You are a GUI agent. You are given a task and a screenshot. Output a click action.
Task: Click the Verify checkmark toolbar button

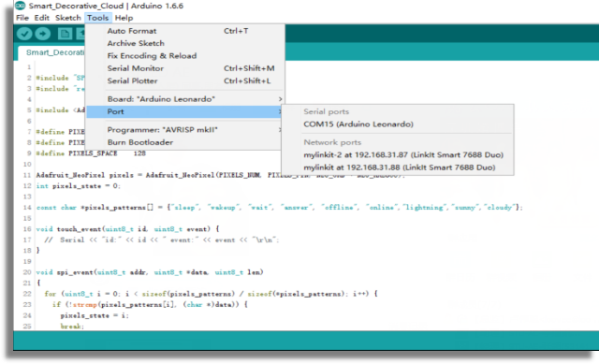[x=24, y=34]
